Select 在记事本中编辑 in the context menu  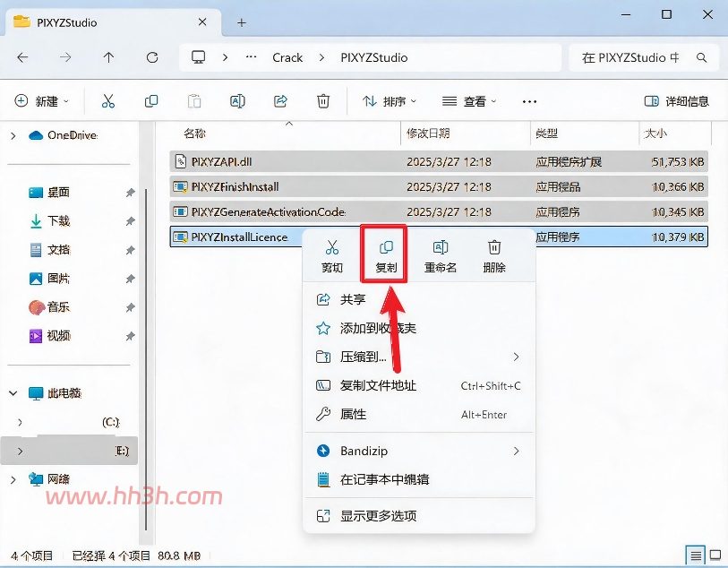tap(419, 479)
